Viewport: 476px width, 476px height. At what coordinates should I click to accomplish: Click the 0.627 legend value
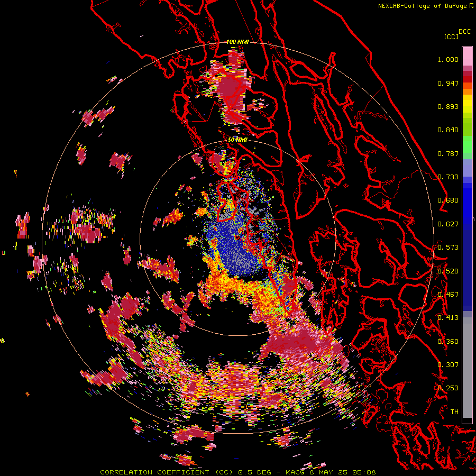click(448, 224)
